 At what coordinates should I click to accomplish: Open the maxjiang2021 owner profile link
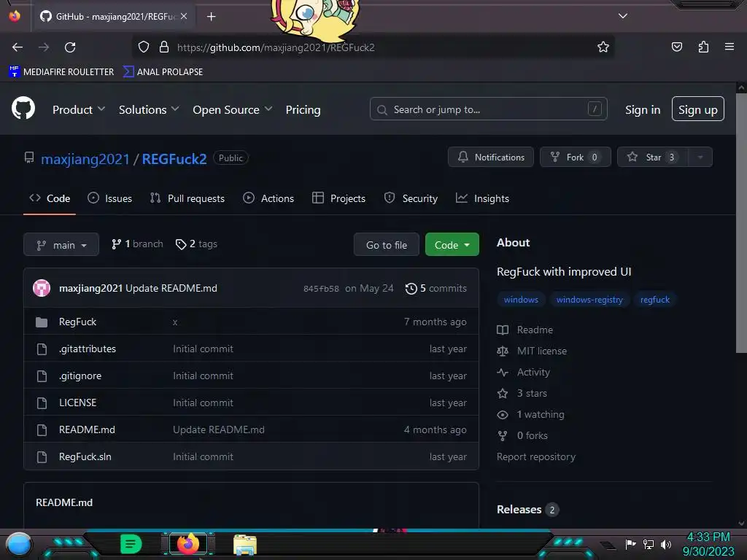click(x=85, y=159)
